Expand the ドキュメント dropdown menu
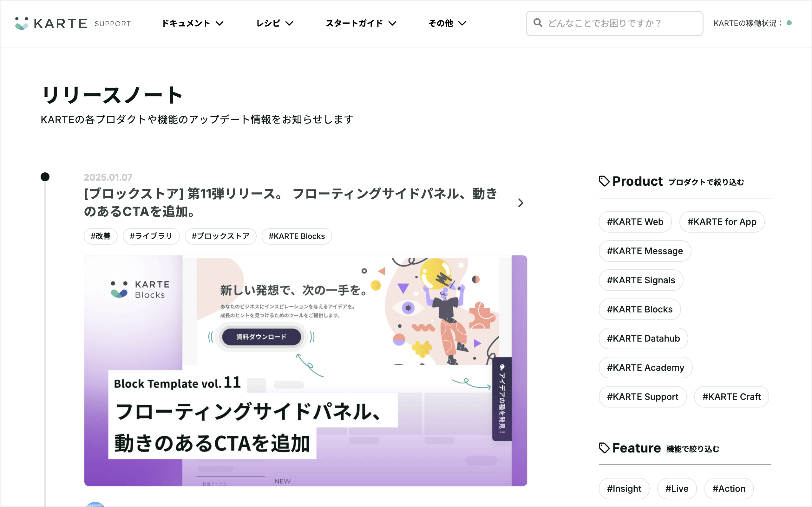The image size is (812, 507). click(x=192, y=23)
